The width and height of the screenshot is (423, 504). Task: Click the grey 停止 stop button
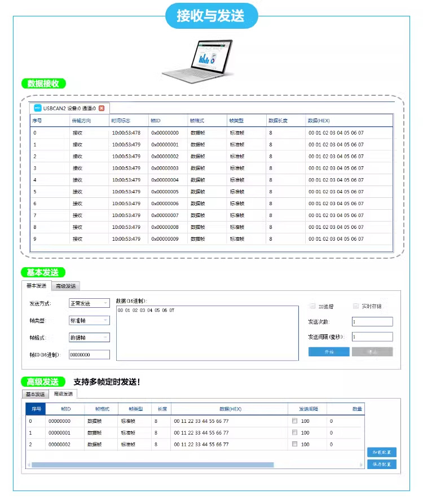(x=372, y=352)
